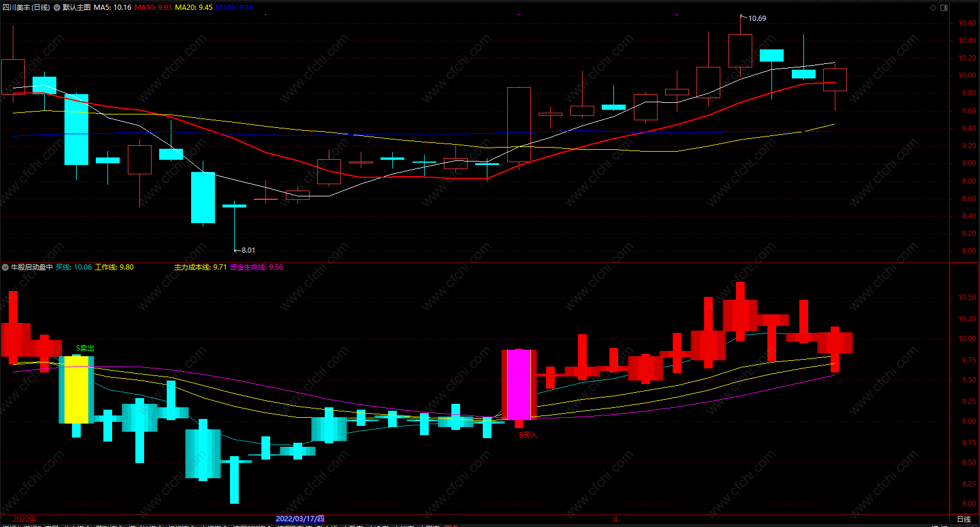Open the dropdown arrow beside 默认主图
Image resolution: width=980 pixels, height=527 pixels.
pos(57,8)
